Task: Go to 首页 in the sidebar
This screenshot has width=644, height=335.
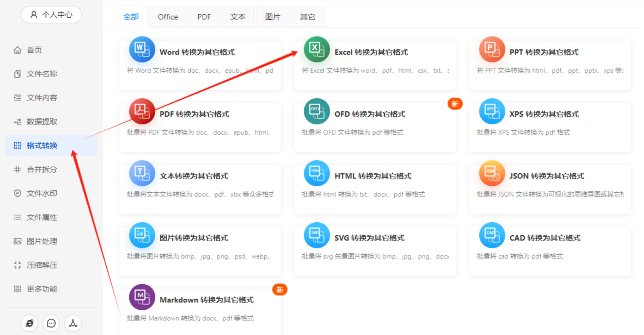Action: coord(34,50)
